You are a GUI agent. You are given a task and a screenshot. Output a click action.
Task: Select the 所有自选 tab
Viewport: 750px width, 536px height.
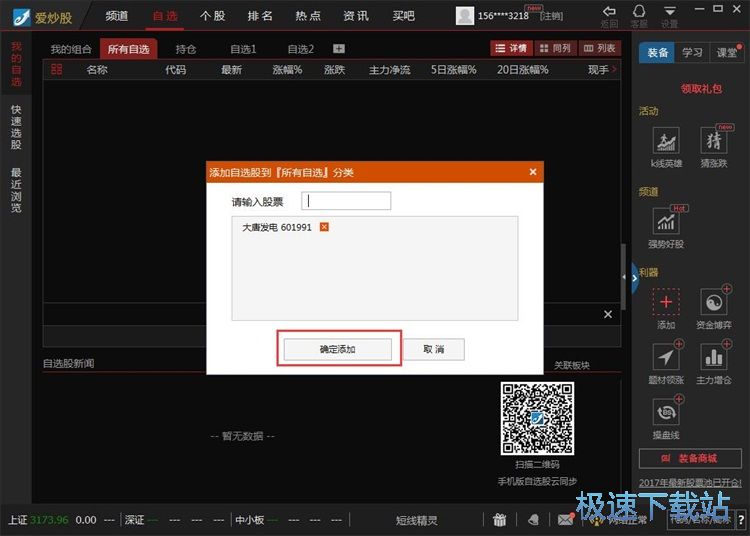coord(129,49)
